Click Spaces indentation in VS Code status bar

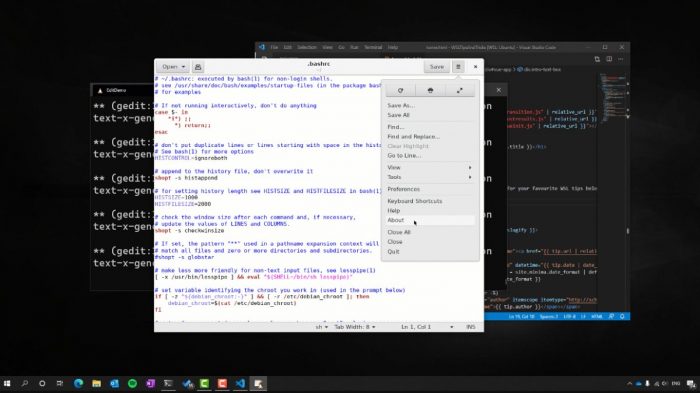549,317
